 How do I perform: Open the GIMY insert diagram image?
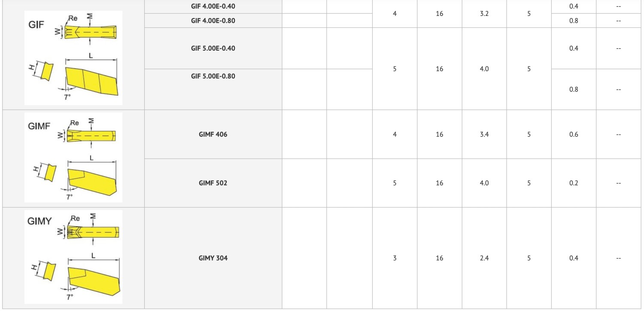coord(73,257)
